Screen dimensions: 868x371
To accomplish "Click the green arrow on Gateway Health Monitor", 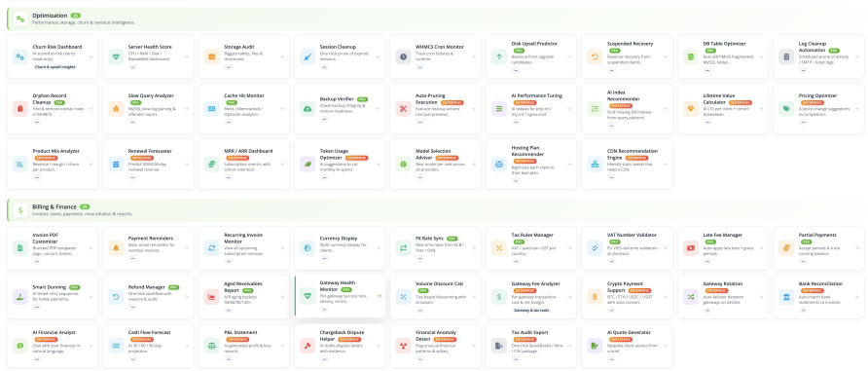I will (x=380, y=296).
